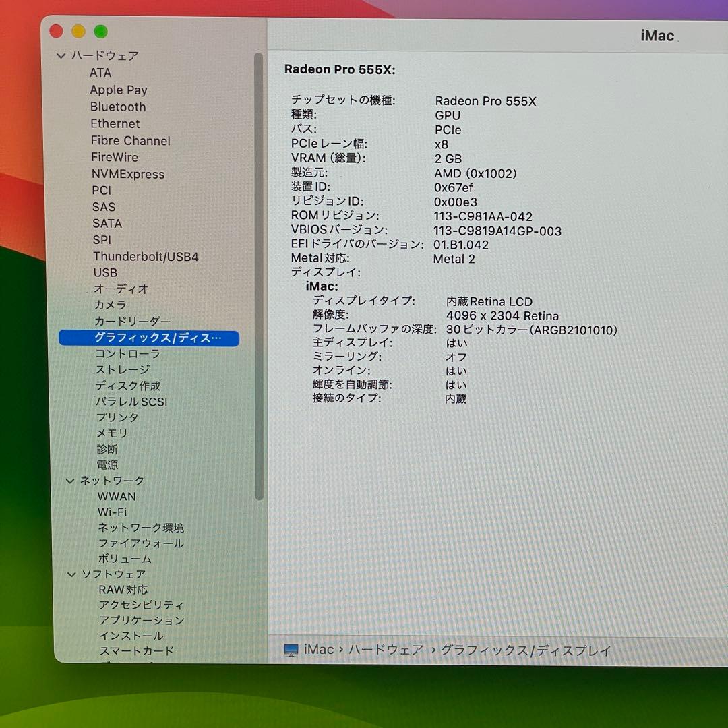Collapse the ハードウェア section
Viewport: 728px width, 728px height.
pos(61,55)
